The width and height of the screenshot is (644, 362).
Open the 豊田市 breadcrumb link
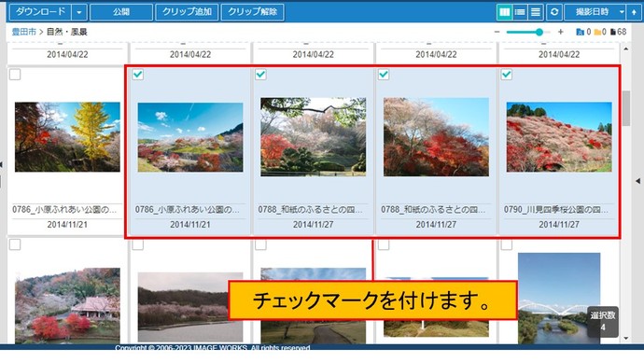tap(24, 32)
